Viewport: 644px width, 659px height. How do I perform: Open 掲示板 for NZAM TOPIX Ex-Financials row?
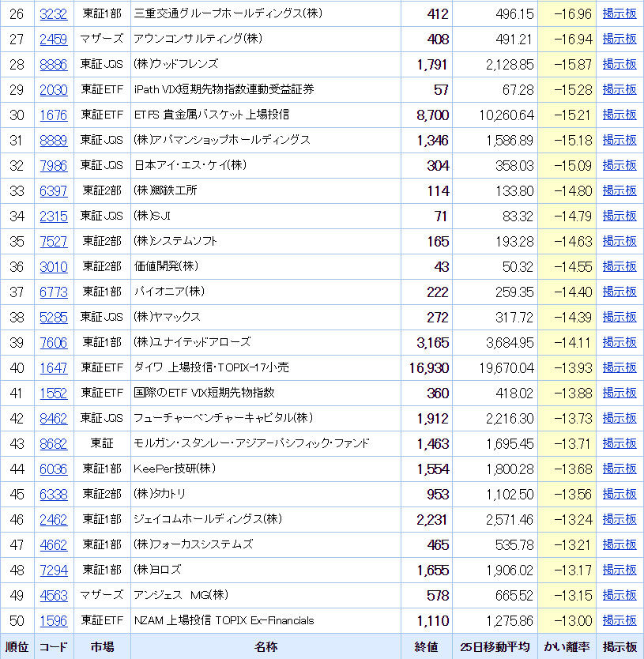tap(620, 620)
